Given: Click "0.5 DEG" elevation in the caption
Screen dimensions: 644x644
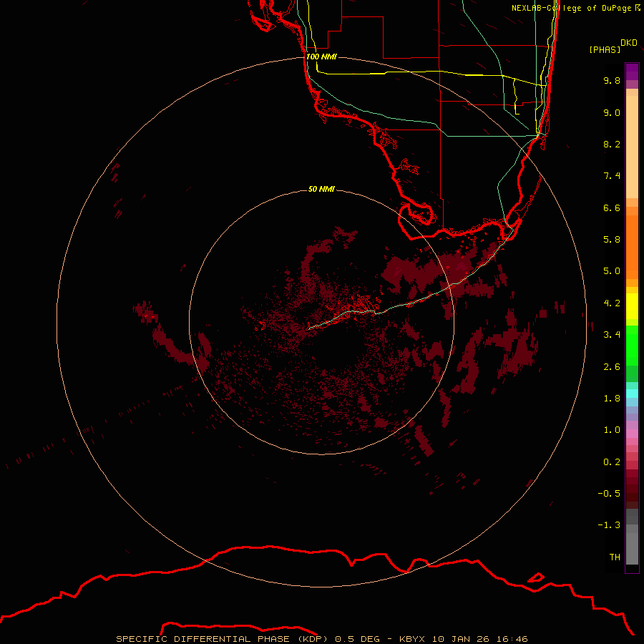Looking at the screenshot, I should click(x=357, y=639).
